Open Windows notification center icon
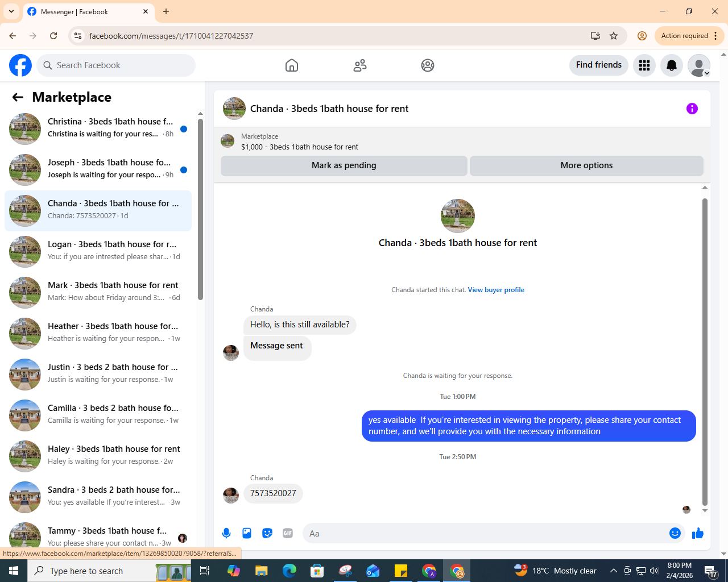The height and width of the screenshot is (582, 728). pyautogui.click(x=711, y=571)
